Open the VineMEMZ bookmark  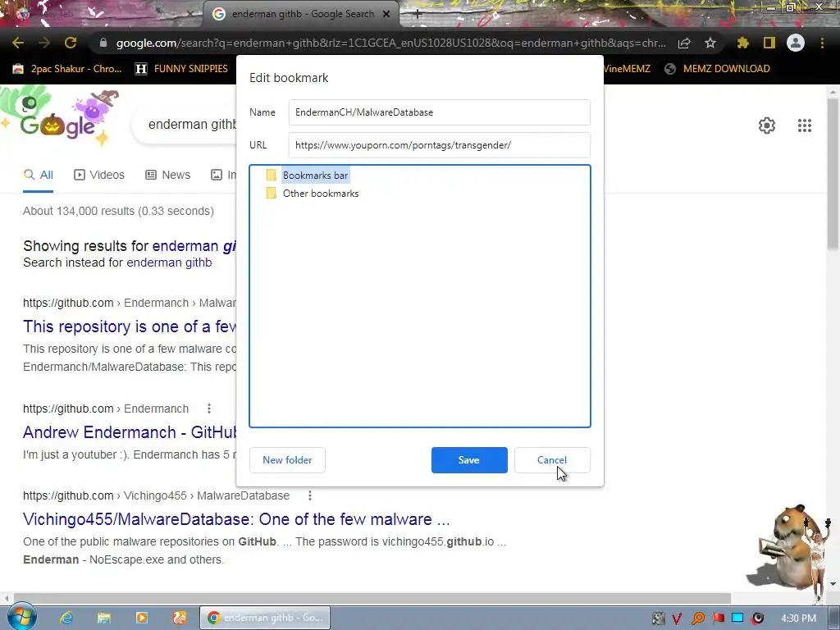(627, 69)
